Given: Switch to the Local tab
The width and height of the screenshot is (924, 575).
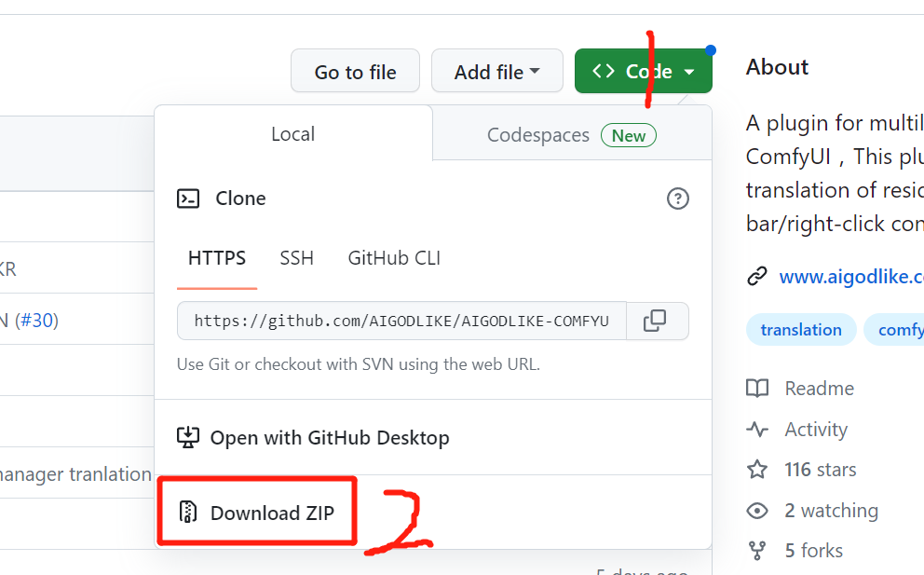Looking at the screenshot, I should (292, 134).
